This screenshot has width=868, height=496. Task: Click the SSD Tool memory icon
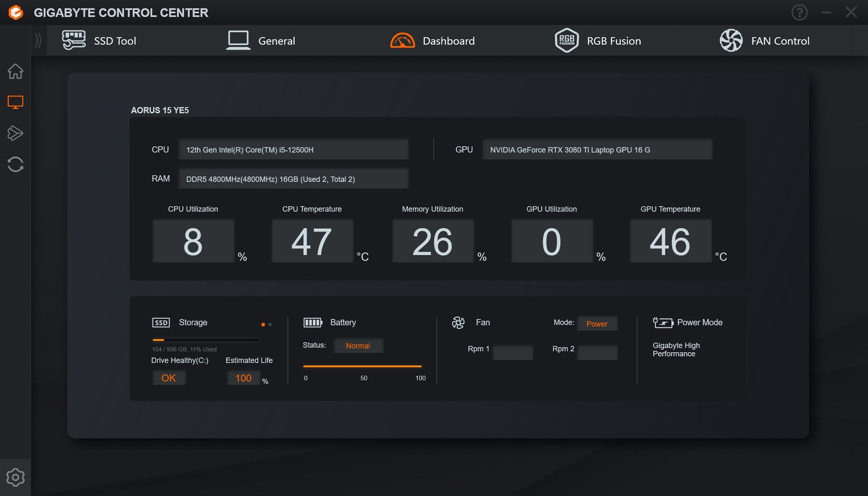[74, 40]
